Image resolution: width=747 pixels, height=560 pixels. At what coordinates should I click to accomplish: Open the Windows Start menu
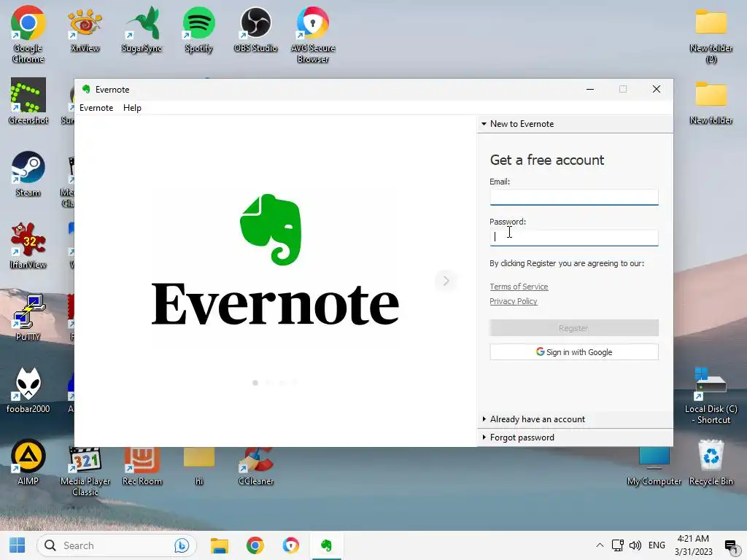18,545
